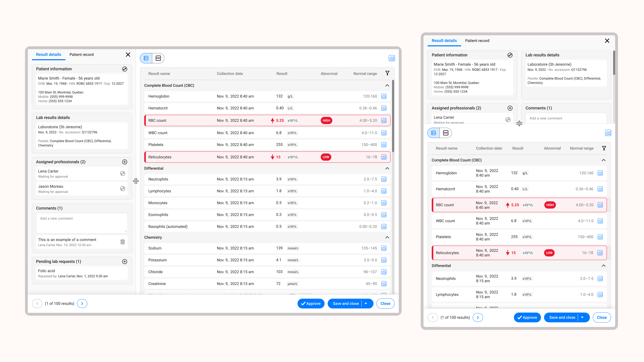644x362 pixels.
Task: Collapse the Chemistry section
Action: 387,237
